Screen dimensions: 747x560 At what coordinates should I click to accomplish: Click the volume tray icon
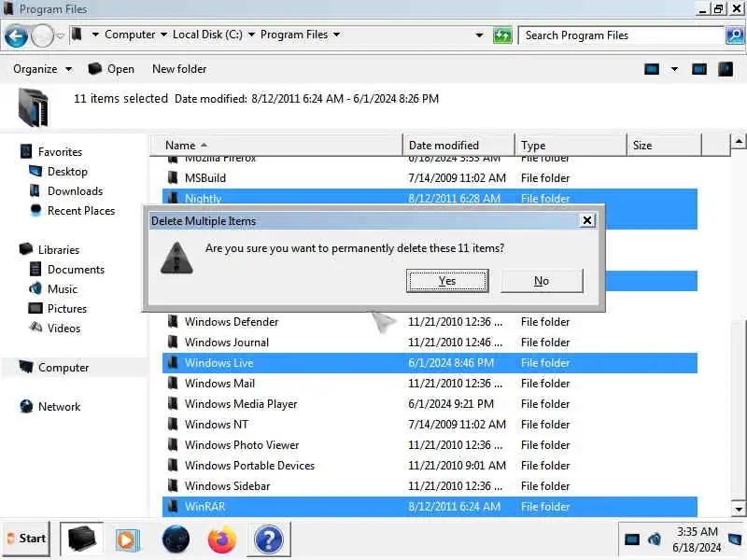(x=655, y=539)
